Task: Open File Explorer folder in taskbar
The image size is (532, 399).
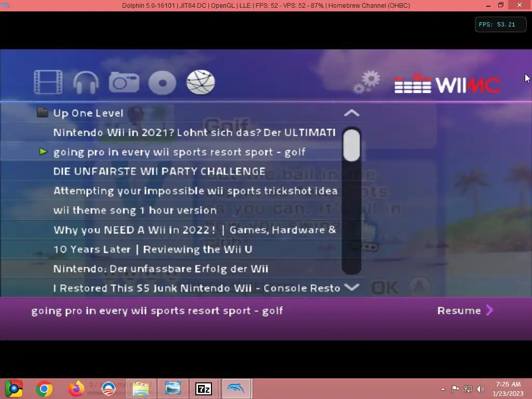Action: pos(141,389)
